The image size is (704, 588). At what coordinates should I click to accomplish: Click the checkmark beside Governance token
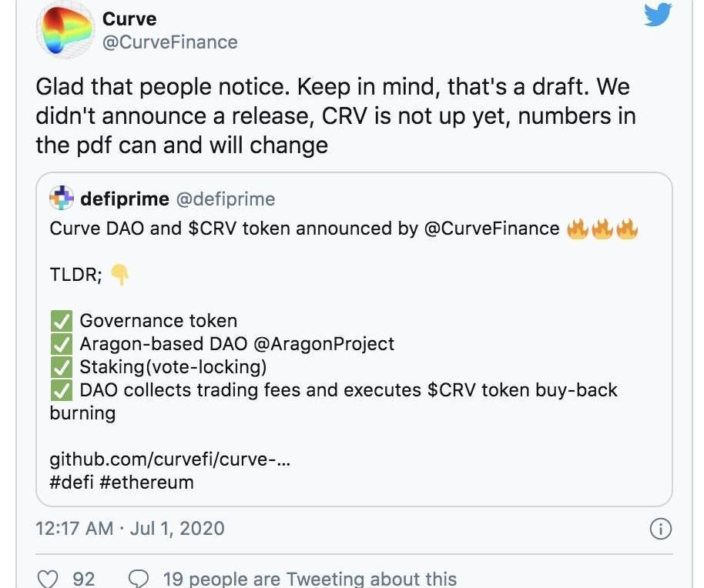(61, 321)
